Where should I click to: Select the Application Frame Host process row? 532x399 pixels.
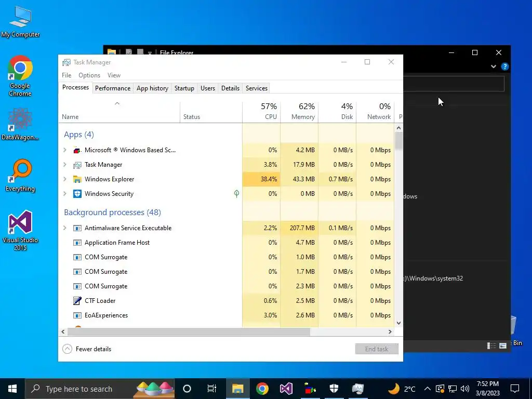[x=227, y=243]
